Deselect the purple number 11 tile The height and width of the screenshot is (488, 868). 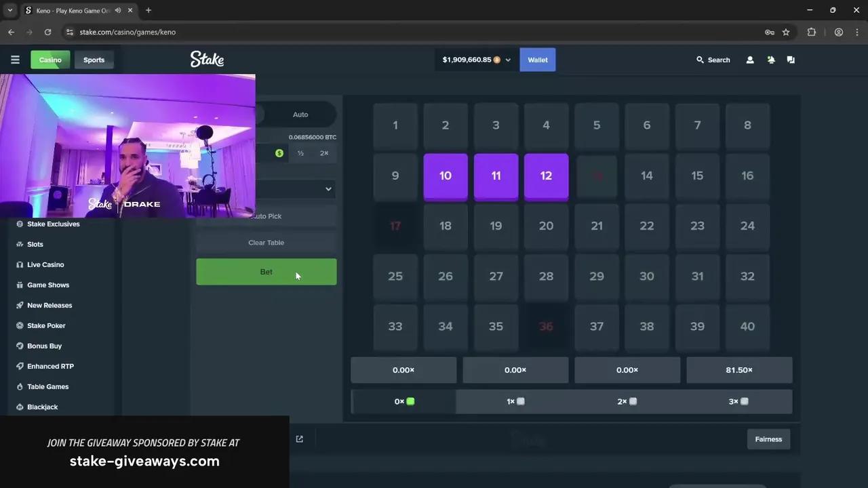[496, 176]
